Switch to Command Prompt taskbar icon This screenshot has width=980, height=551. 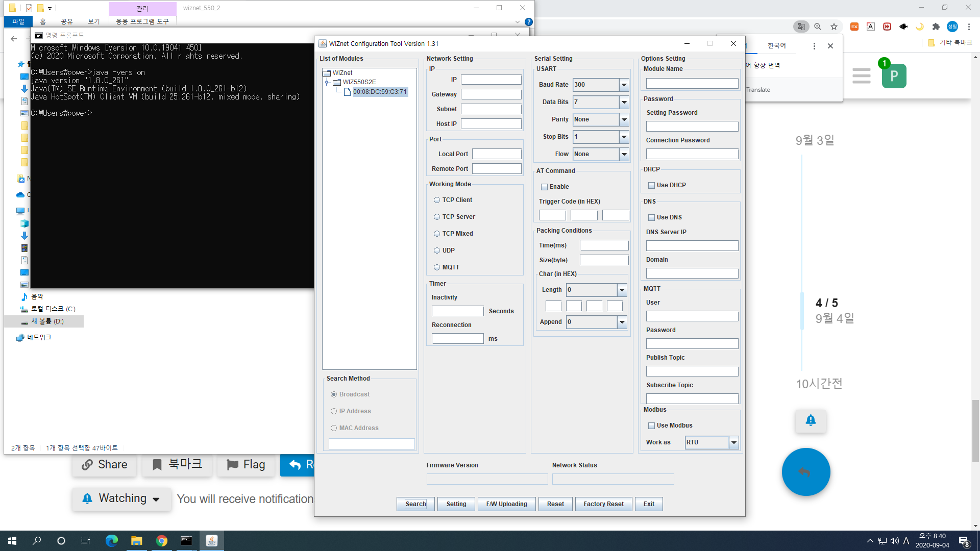186,541
